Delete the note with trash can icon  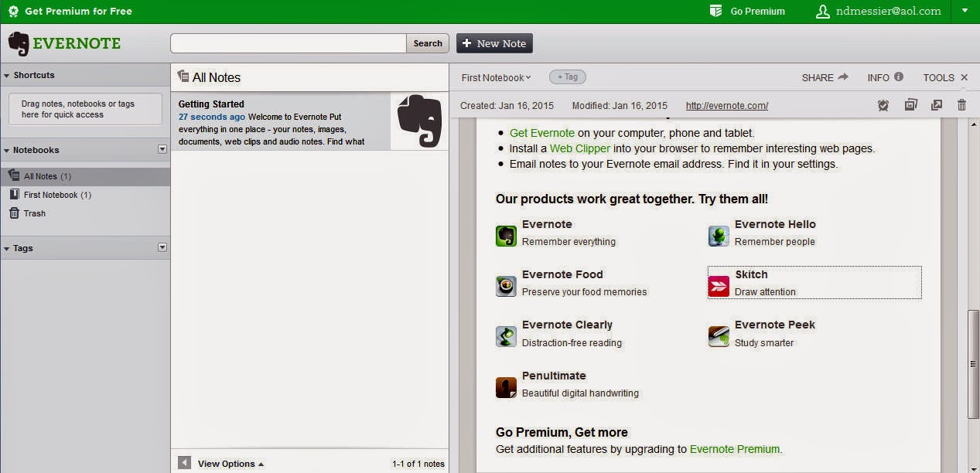point(962,105)
